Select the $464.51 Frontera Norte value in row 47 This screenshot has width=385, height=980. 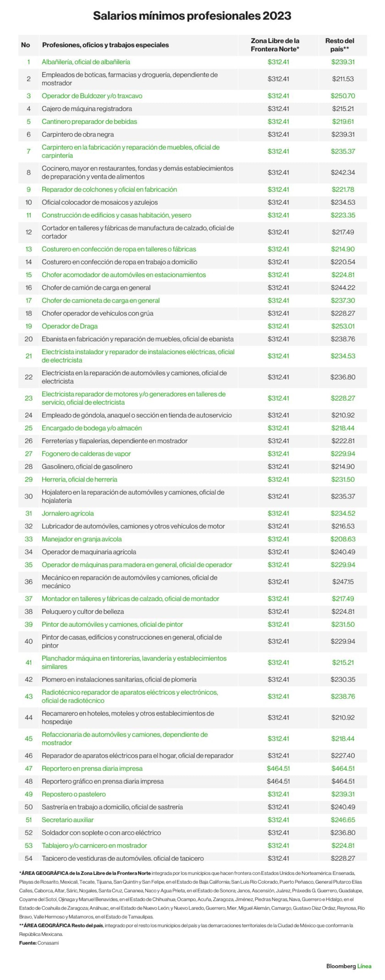278,768
